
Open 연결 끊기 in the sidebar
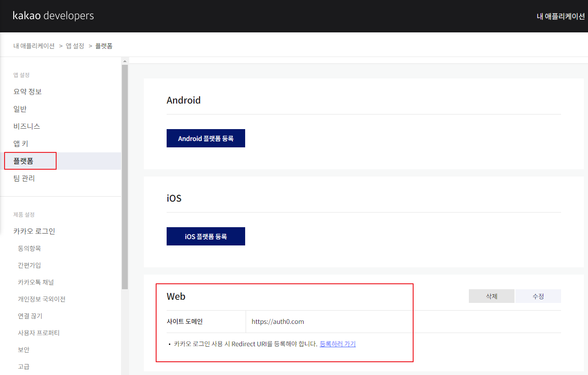(x=30, y=316)
